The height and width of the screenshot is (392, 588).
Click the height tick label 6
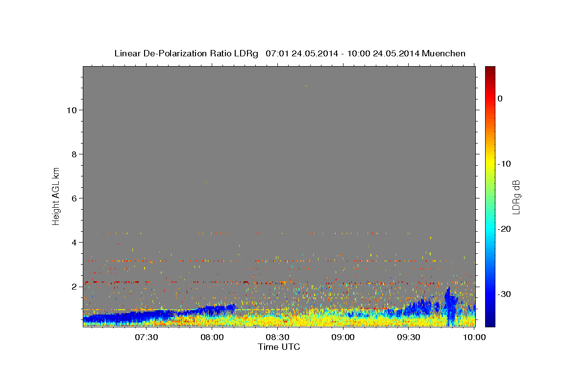[74, 198]
